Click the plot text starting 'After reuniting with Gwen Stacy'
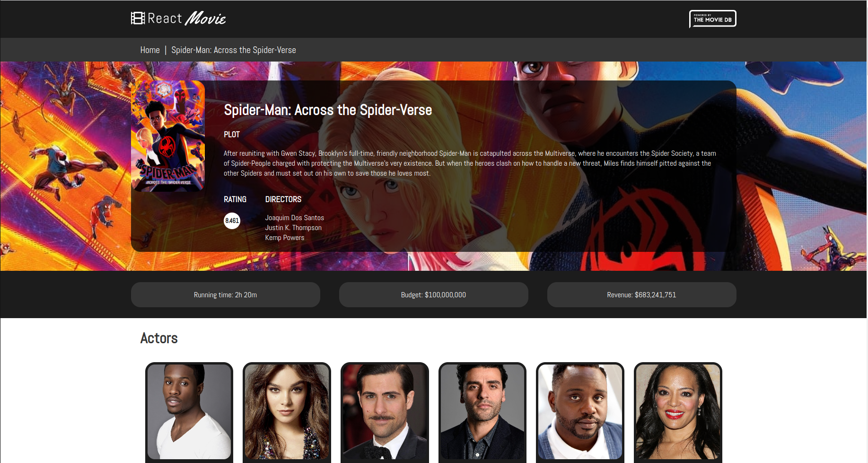Image resolution: width=868 pixels, height=463 pixels. click(470, 163)
